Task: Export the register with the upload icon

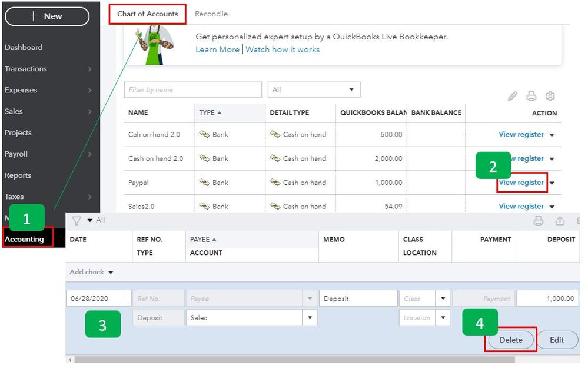Action: coord(560,221)
